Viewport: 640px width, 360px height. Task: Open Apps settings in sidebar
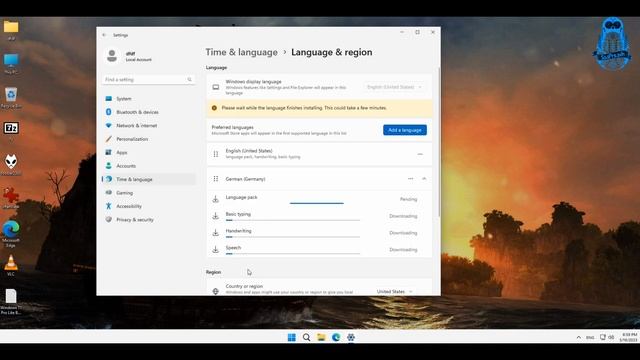click(x=149, y=153)
